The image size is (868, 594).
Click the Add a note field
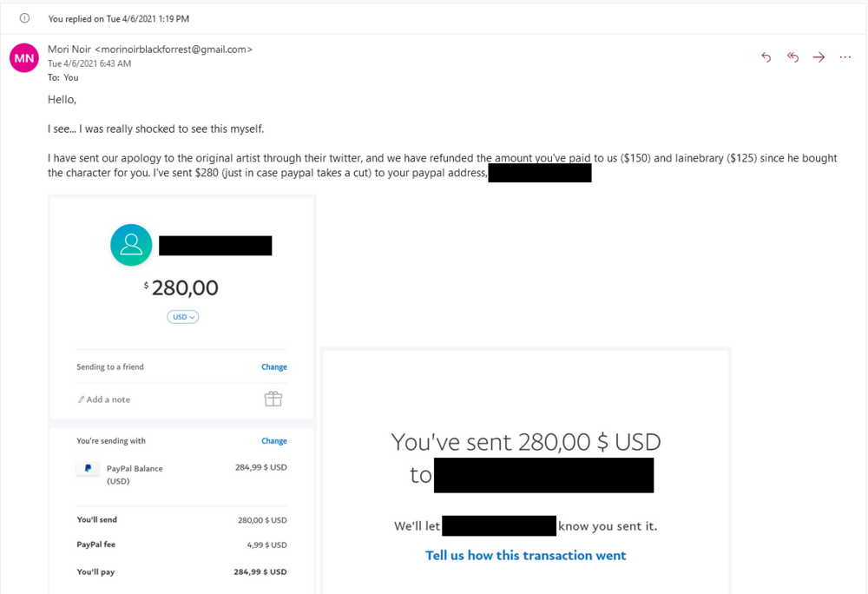108,399
